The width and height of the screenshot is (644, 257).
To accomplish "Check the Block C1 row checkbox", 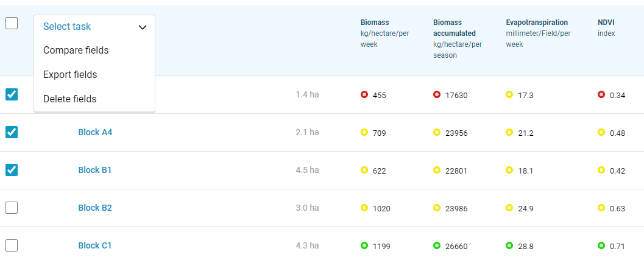I will point(12,245).
